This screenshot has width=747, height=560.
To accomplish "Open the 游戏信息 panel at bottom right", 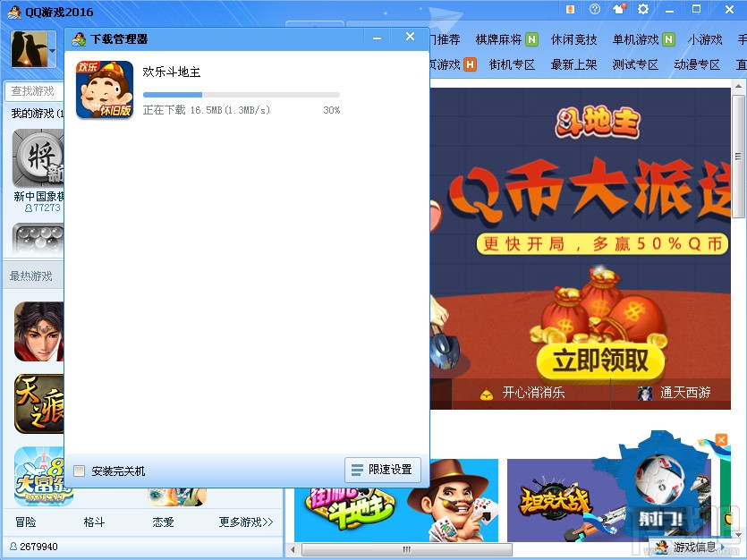I will [x=694, y=547].
